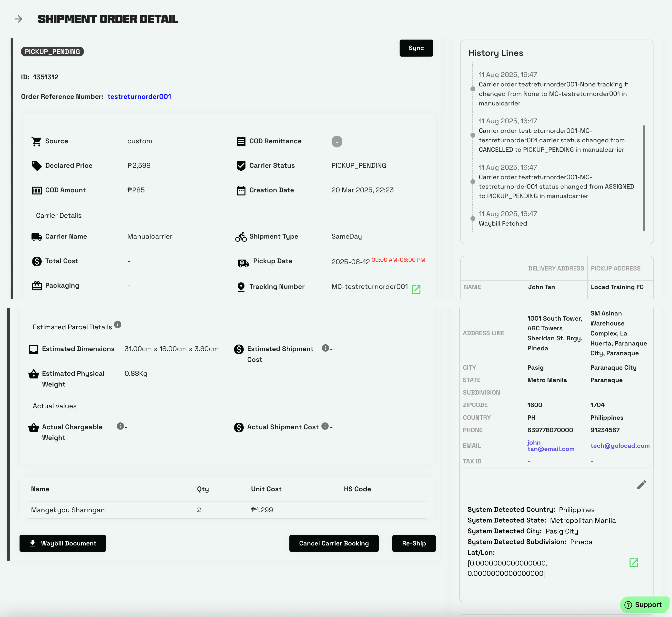Screen dimensions: 672x617
Task: Open tracking number external link icon
Action: (416, 289)
